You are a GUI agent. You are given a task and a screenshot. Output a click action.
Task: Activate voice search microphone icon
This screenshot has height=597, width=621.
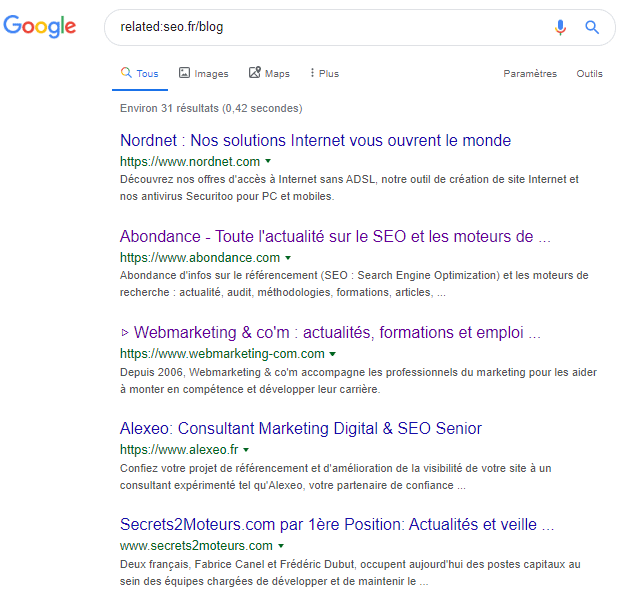(x=560, y=27)
